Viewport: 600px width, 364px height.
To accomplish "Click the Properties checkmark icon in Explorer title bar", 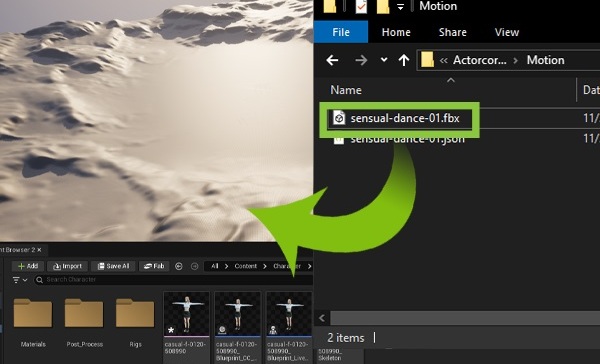I will pos(361,7).
